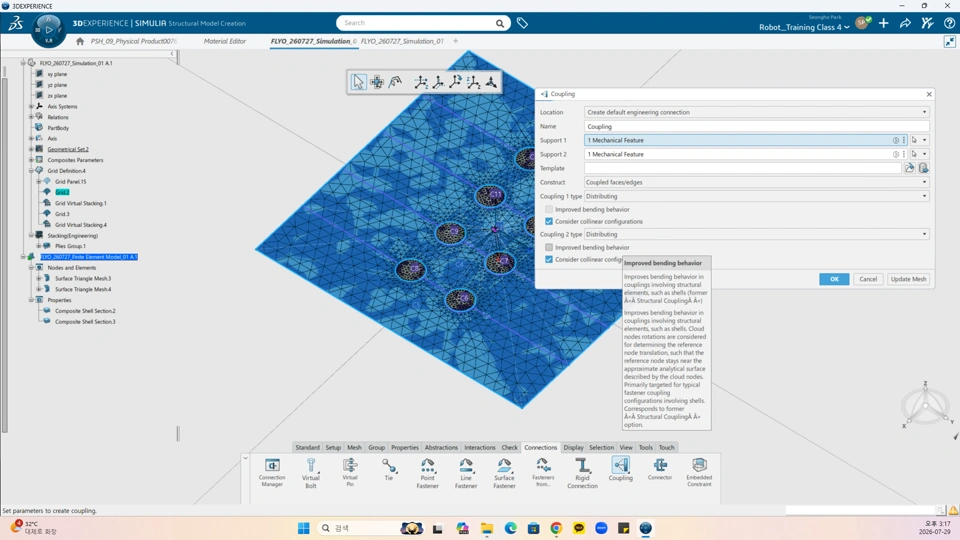960x540 pixels.
Task: Switch to the Properties tab
Action: tap(405, 448)
